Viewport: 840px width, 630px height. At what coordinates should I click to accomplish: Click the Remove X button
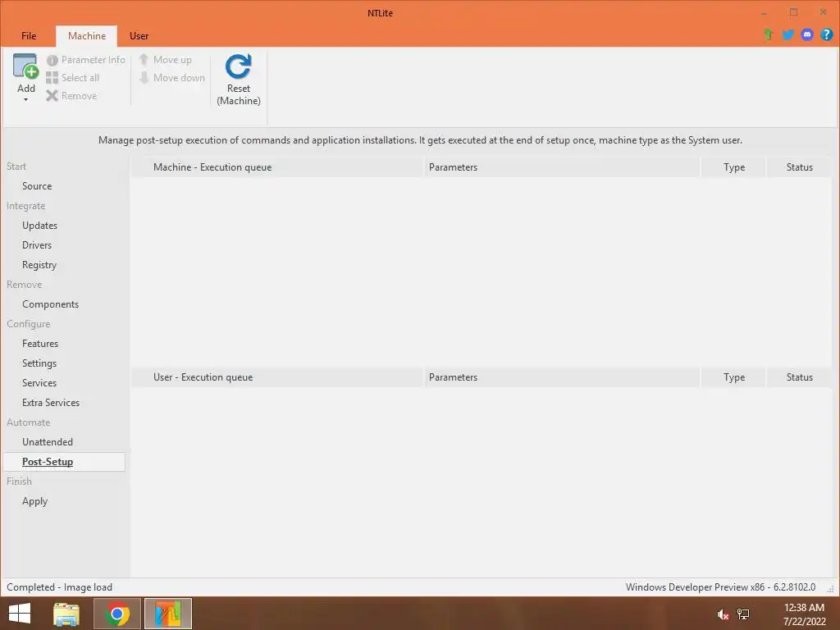pyautogui.click(x=72, y=96)
